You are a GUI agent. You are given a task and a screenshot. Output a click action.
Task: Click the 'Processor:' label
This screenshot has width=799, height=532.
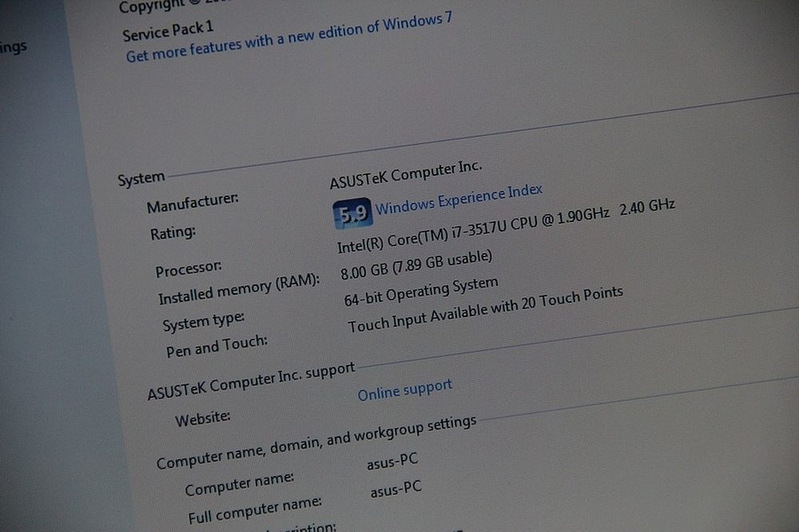189,269
